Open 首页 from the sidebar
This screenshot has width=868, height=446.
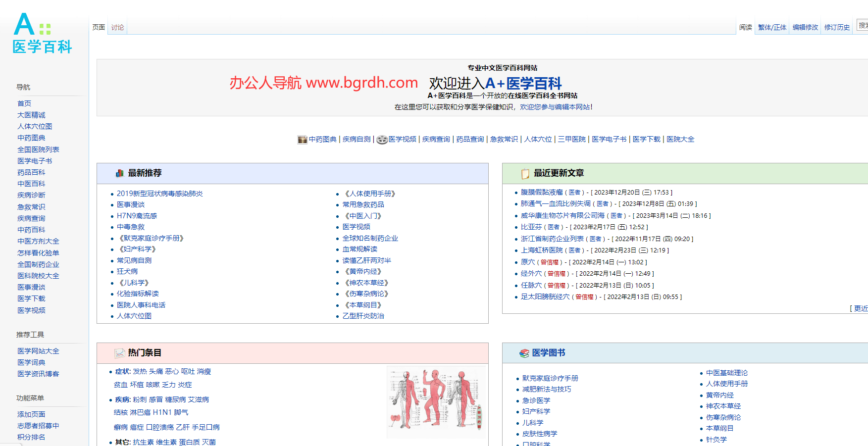[24, 103]
